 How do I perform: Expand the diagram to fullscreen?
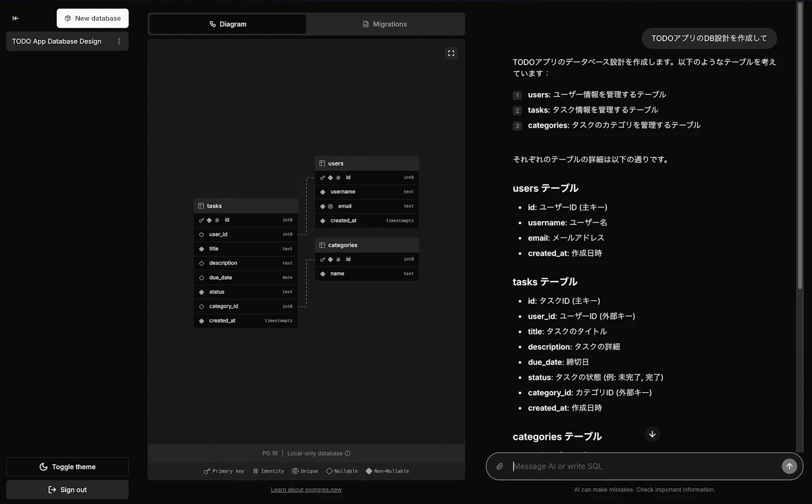tap(450, 53)
